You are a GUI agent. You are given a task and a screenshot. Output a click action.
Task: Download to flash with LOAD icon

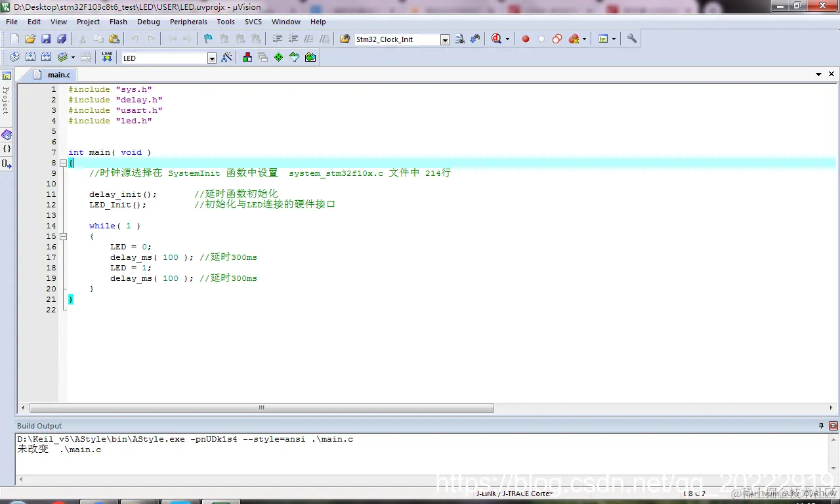(107, 58)
